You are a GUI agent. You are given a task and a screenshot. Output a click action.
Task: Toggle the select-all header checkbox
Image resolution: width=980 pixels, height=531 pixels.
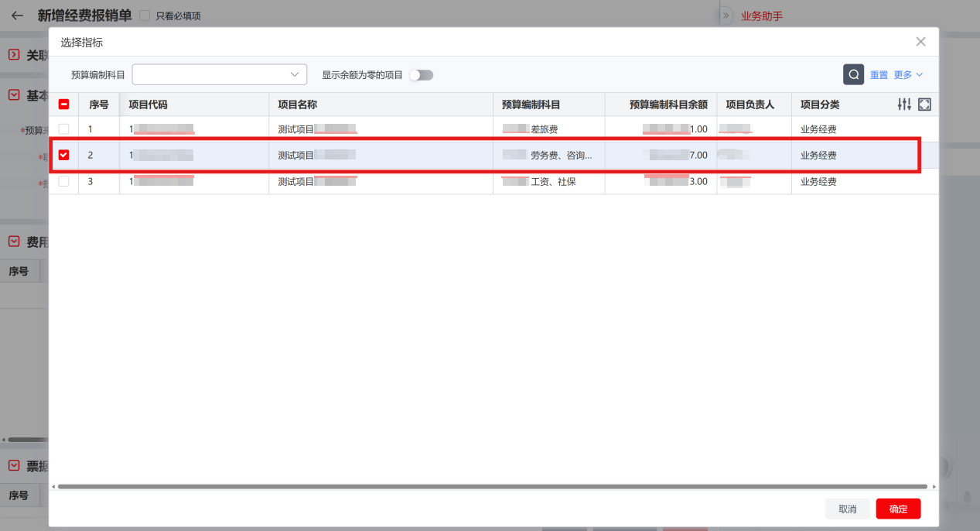[x=63, y=104]
